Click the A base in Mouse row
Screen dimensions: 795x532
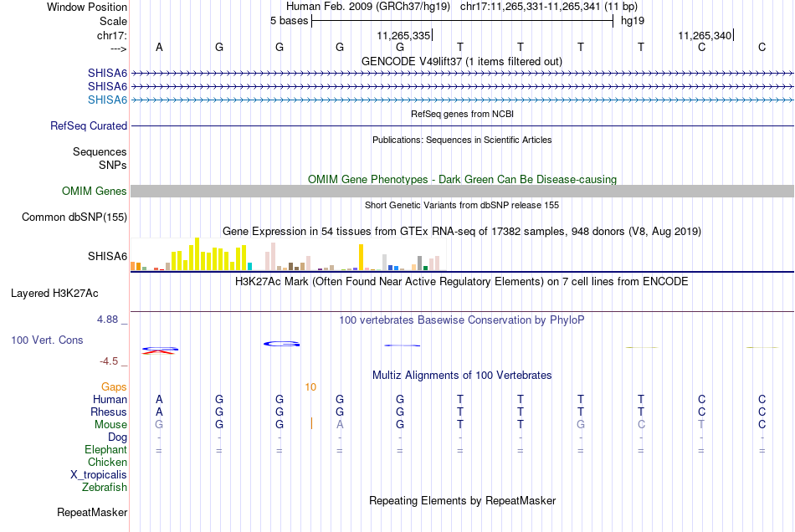tap(340, 425)
